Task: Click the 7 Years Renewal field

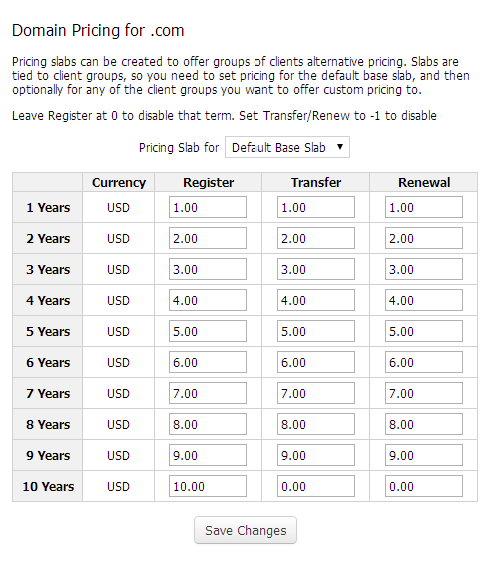Action: pyautogui.click(x=424, y=393)
